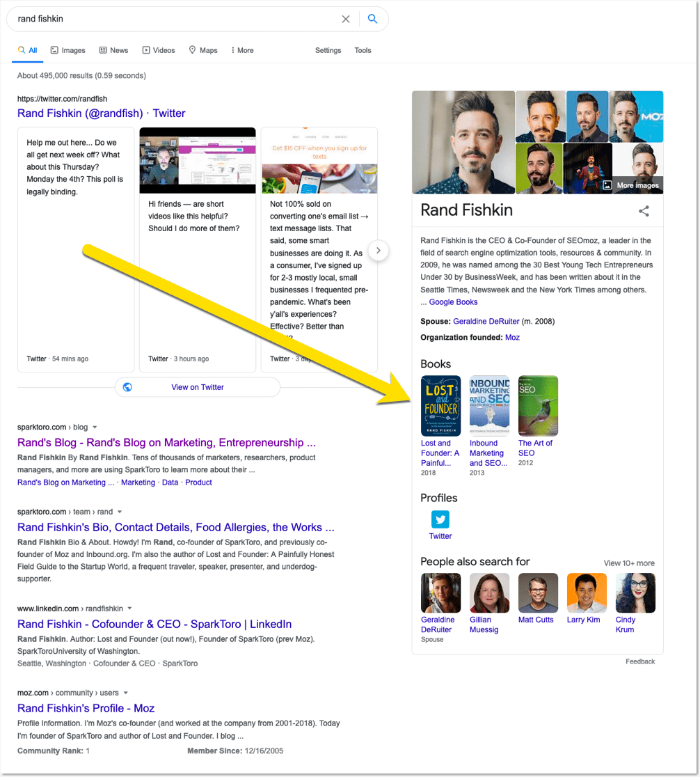Open the Videos search tab
The image size is (700, 777).
tap(159, 50)
